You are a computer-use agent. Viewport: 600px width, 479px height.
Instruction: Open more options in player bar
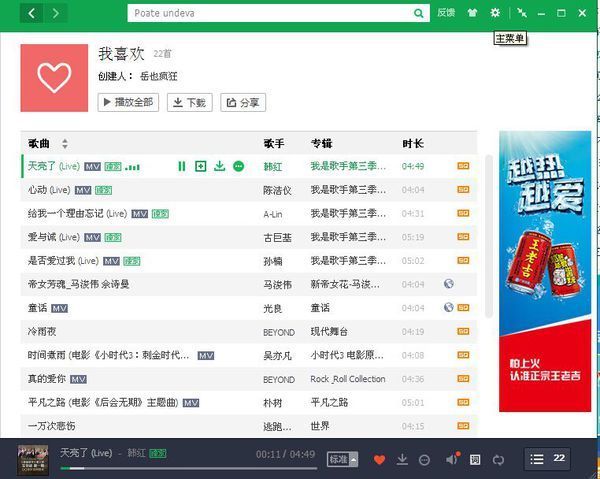tap(424, 459)
